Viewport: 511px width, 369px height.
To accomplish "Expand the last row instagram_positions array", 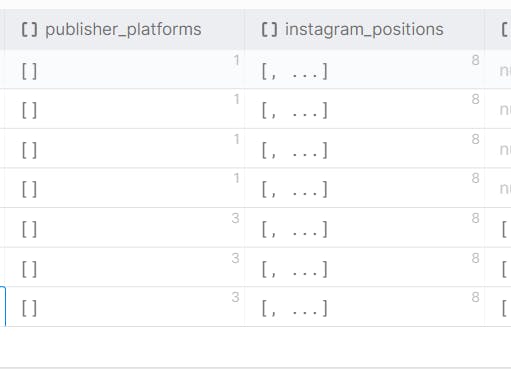I will pos(364,307).
